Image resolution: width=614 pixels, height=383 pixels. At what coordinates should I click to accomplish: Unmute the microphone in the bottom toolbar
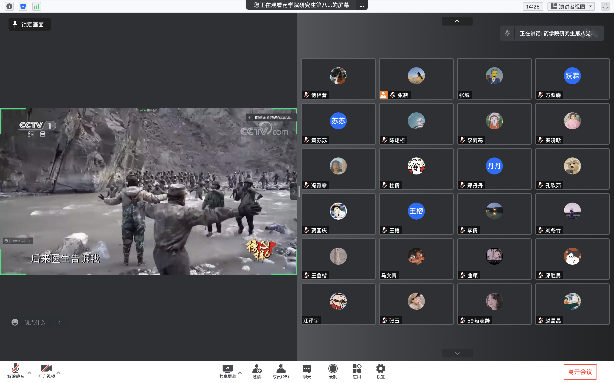tap(15, 370)
